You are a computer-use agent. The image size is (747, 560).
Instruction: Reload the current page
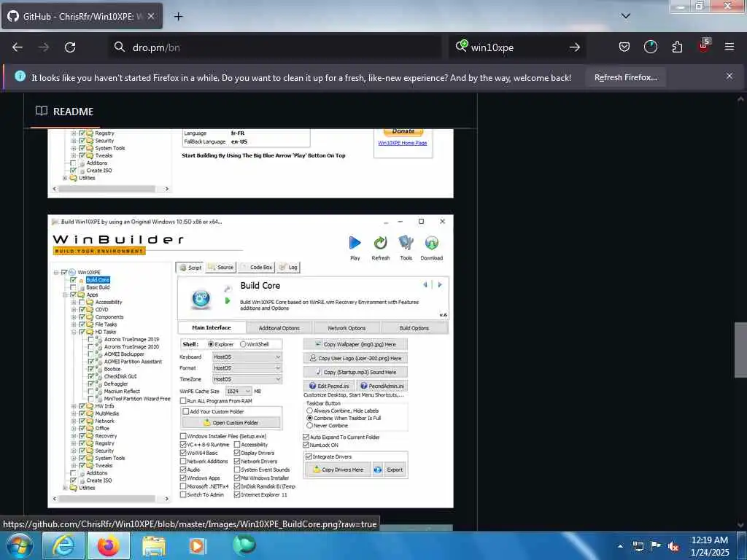pyautogui.click(x=70, y=47)
